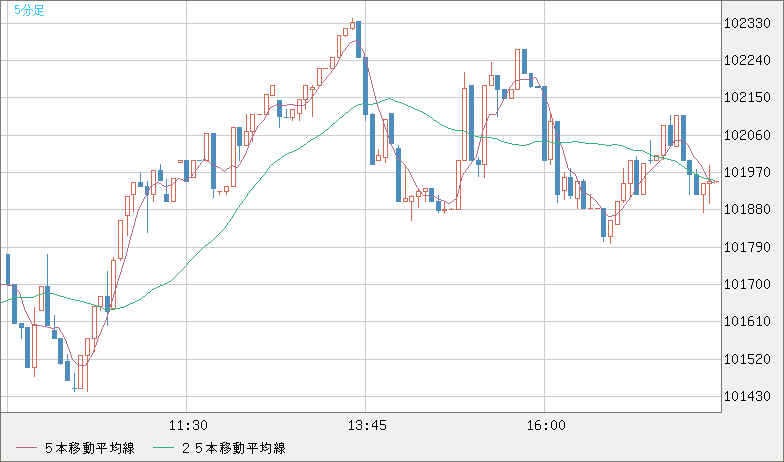
Task: Click the 101610 price axis label
Action: tap(747, 322)
